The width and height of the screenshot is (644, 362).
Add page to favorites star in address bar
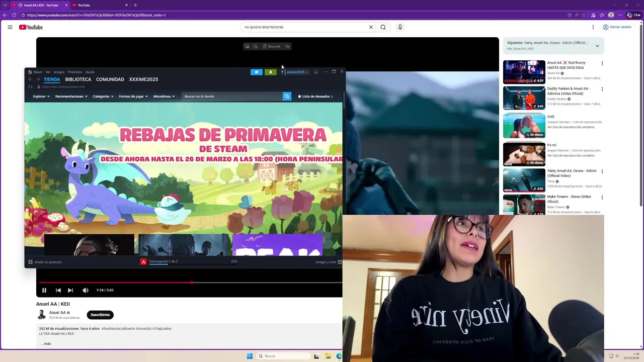click(x=584, y=15)
